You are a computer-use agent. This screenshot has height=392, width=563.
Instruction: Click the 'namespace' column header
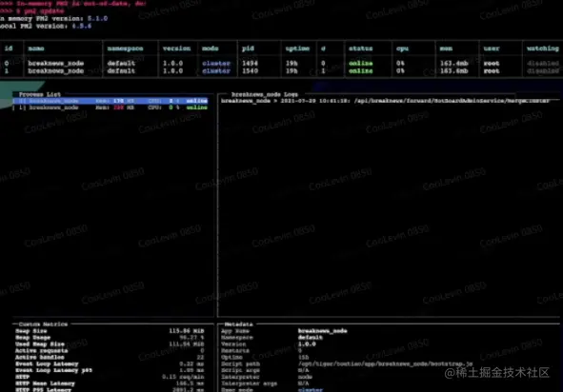(x=126, y=49)
